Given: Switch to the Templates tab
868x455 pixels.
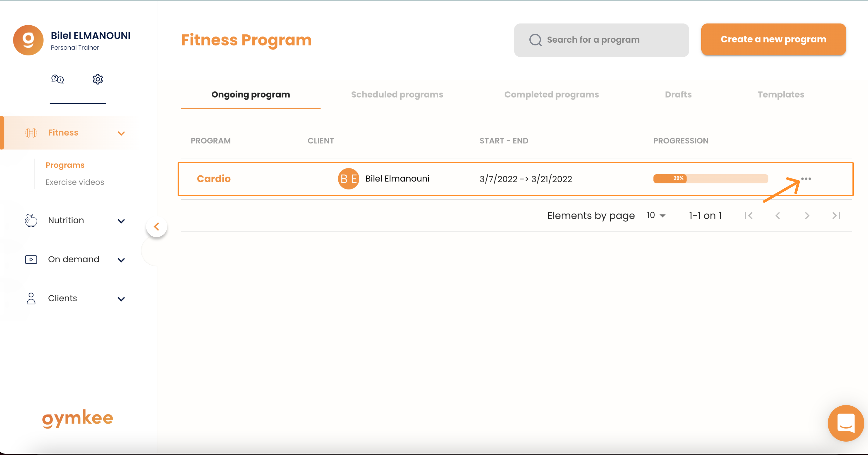Looking at the screenshot, I should [x=781, y=95].
